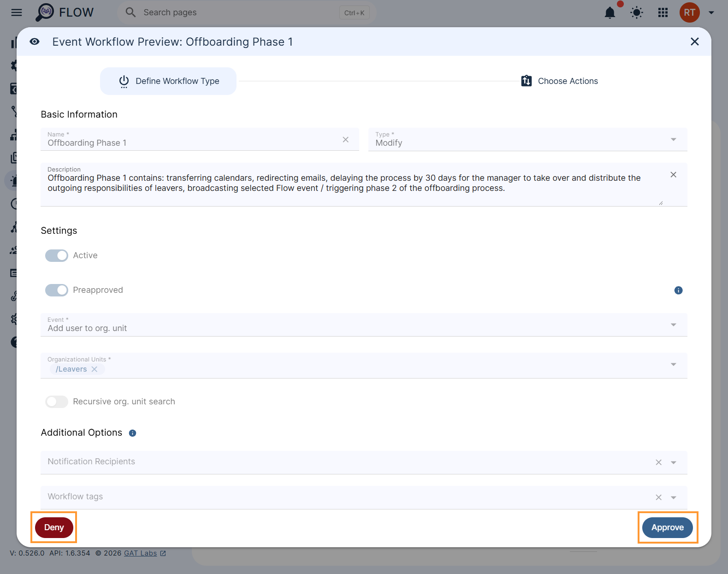Click the FLOW logo icon
Screen dimensions: 728x574
click(x=45, y=12)
